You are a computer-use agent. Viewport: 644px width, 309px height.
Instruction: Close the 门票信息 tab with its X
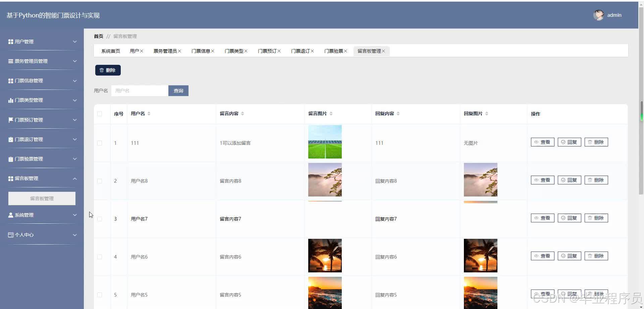click(213, 51)
